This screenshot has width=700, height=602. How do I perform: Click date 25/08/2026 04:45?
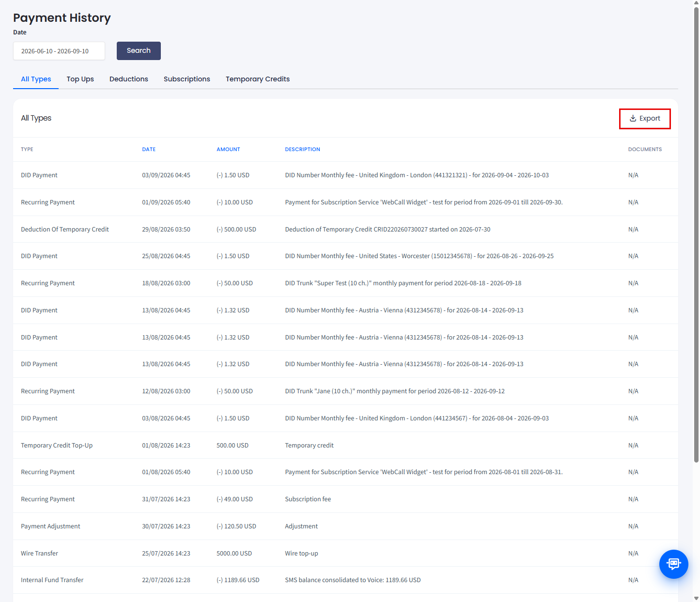click(x=166, y=256)
